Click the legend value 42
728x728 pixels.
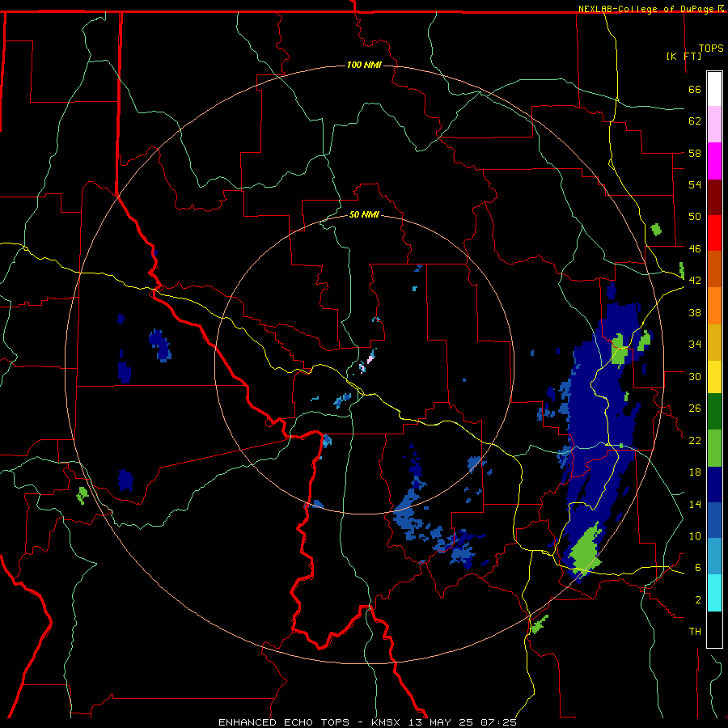pos(695,281)
